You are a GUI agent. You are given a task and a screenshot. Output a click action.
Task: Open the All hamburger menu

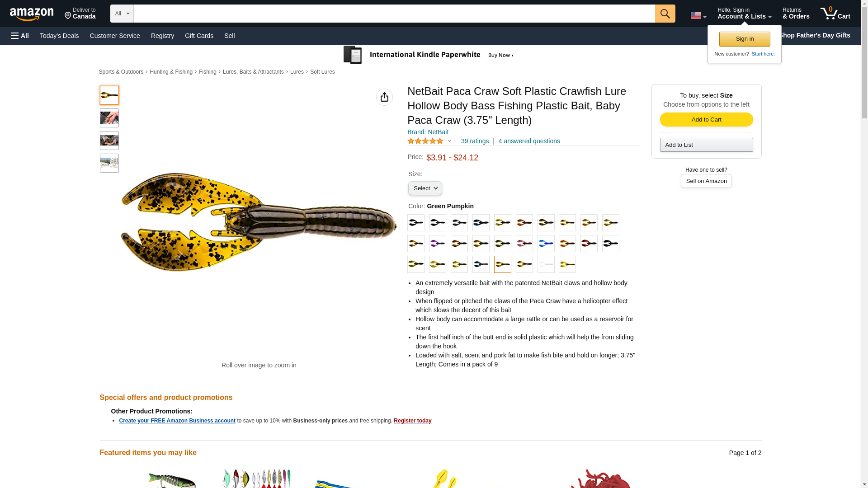tap(20, 36)
